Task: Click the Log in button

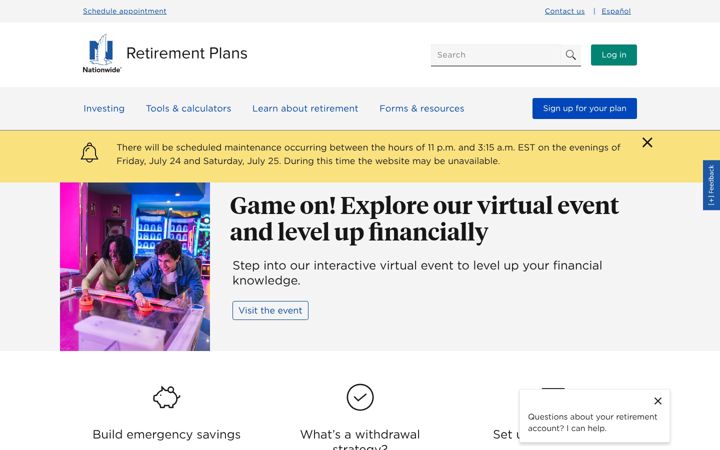Action: click(x=613, y=55)
